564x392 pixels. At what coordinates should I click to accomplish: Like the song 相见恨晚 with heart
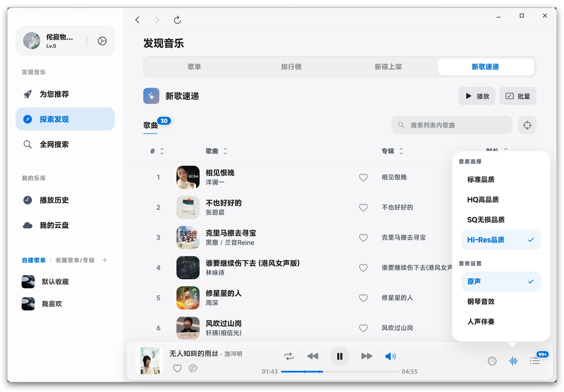click(x=363, y=178)
